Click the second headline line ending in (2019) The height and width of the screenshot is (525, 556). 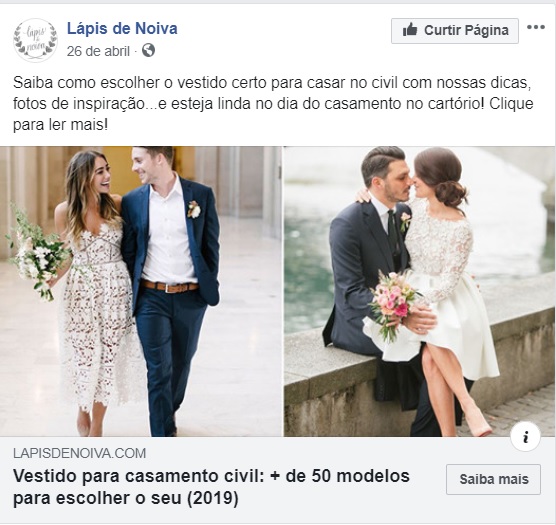[126, 498]
